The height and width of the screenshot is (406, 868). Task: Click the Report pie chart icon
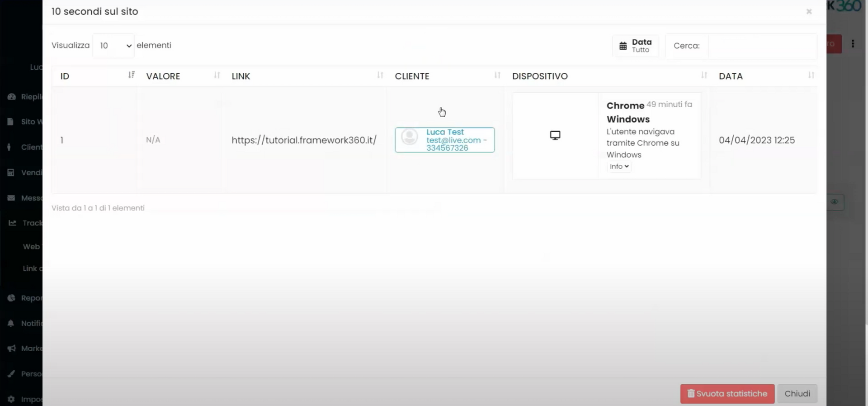[x=11, y=298]
